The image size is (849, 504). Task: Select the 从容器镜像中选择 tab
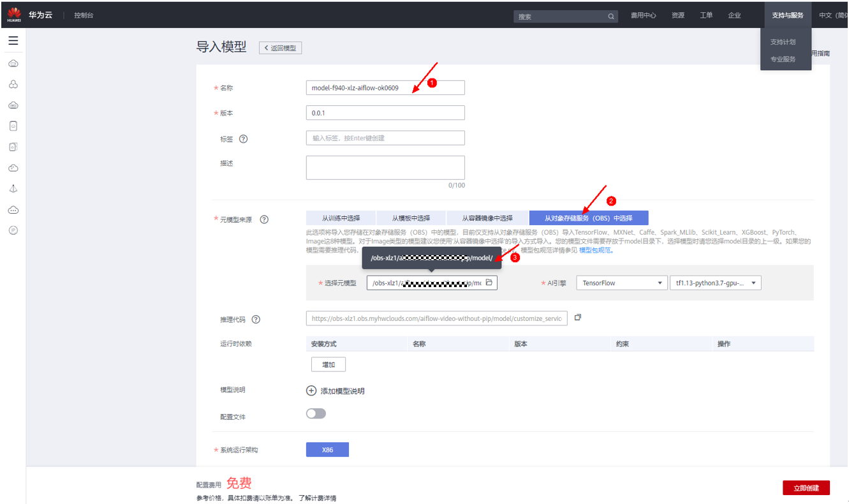487,218
